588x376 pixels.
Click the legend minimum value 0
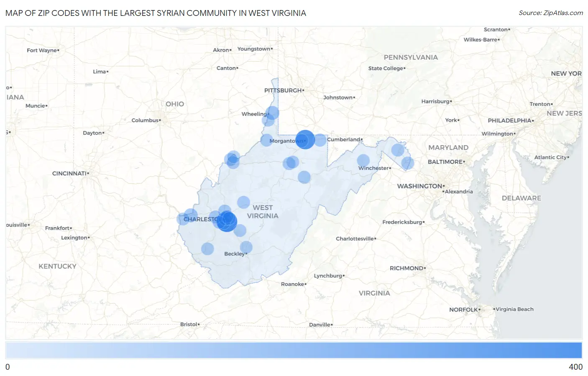tap(8, 367)
